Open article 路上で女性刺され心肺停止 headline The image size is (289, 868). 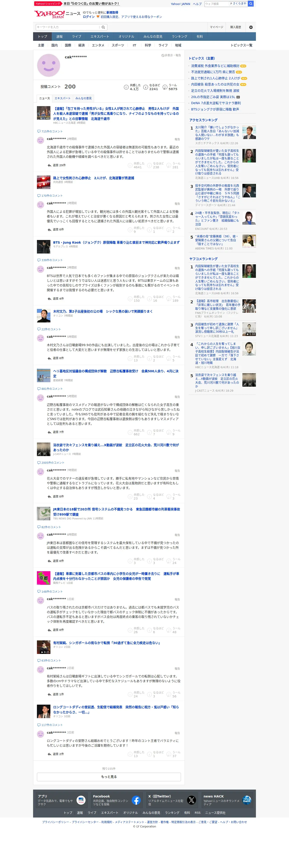point(94,178)
